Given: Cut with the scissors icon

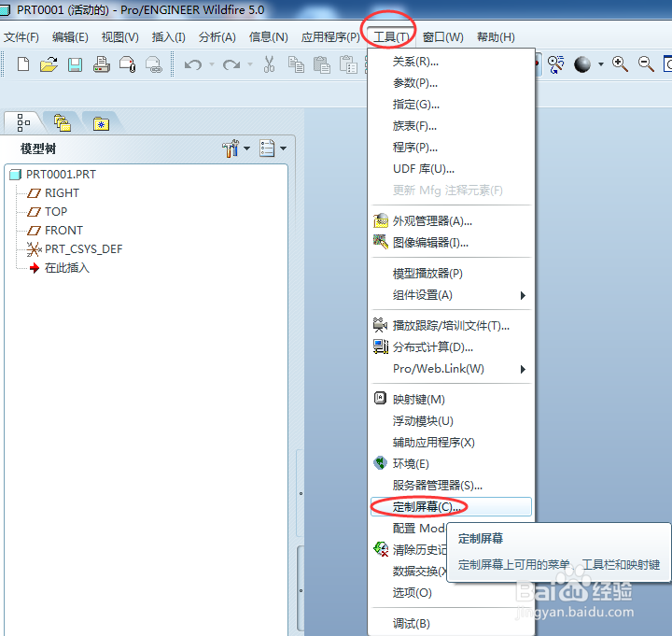Looking at the screenshot, I should 269,64.
